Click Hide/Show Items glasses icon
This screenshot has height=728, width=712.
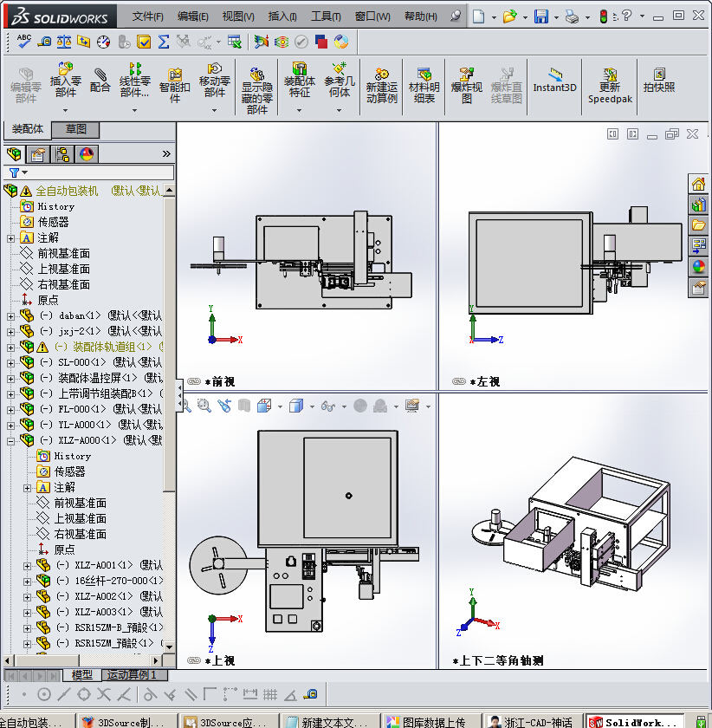coord(327,406)
